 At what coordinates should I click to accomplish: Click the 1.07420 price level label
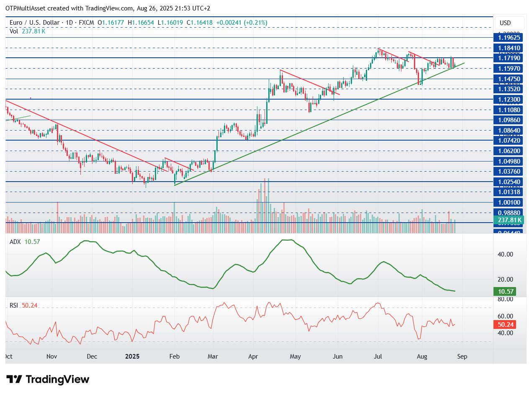point(509,140)
